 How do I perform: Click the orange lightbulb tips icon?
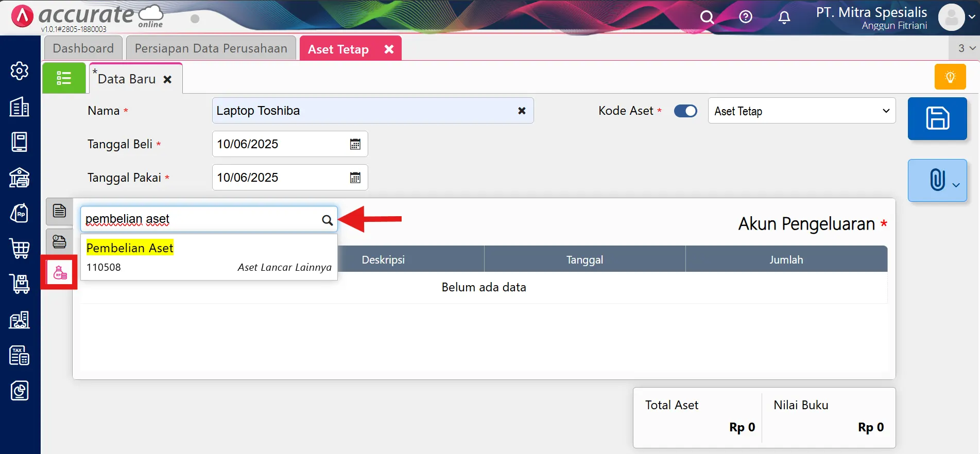pyautogui.click(x=950, y=77)
